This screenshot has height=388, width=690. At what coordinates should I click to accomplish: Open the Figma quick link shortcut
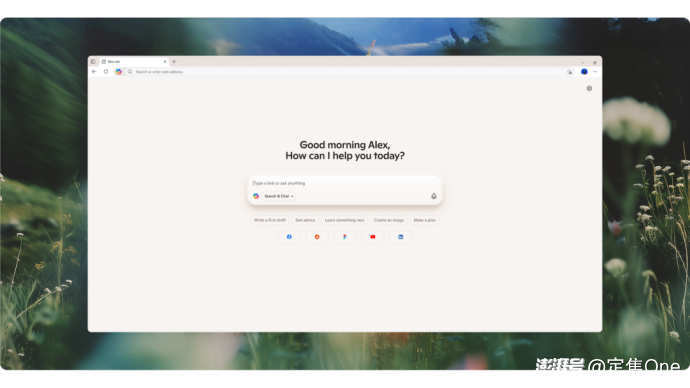coord(345,237)
